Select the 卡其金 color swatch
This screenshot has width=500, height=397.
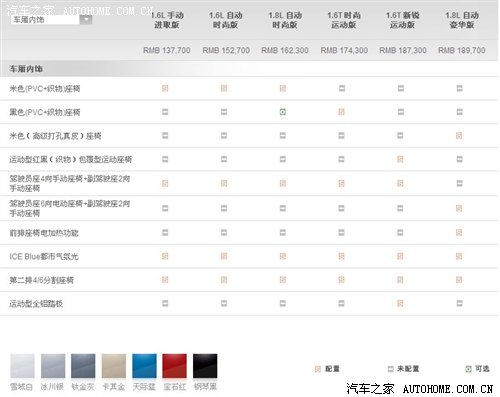pos(114,366)
